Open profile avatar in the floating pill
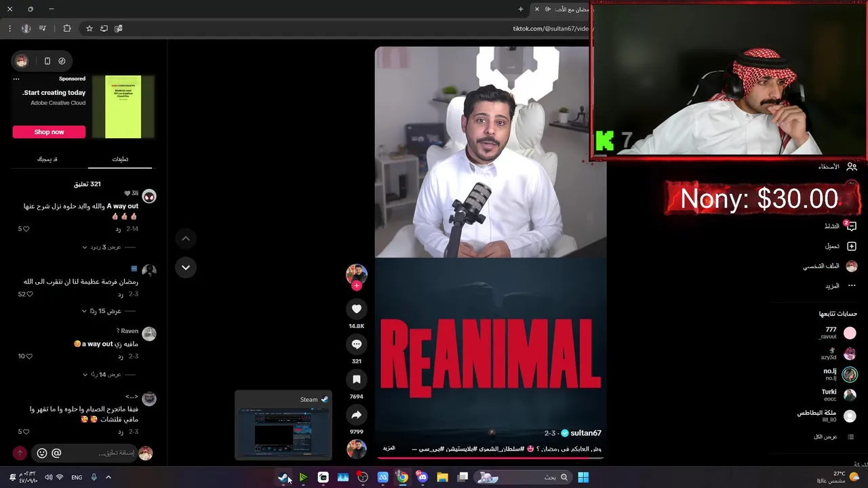This screenshot has height=488, width=868. coord(22,61)
